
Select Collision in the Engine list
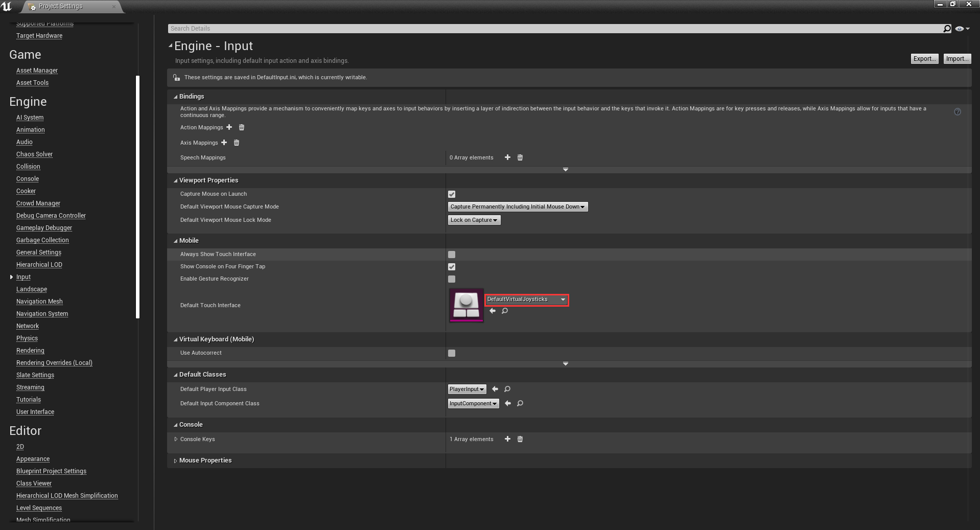pos(28,167)
